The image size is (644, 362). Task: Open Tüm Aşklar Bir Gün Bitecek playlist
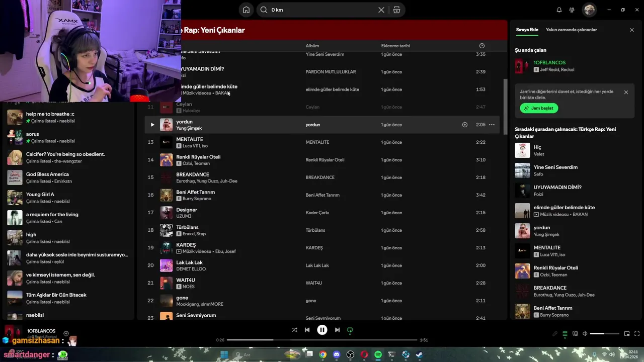point(68,298)
